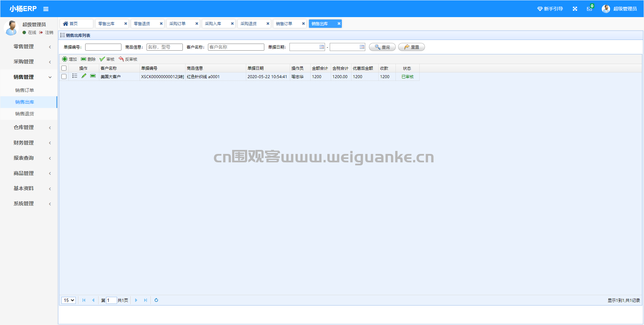Refresh the table using the reload icon
644x325 pixels.
pos(156,300)
